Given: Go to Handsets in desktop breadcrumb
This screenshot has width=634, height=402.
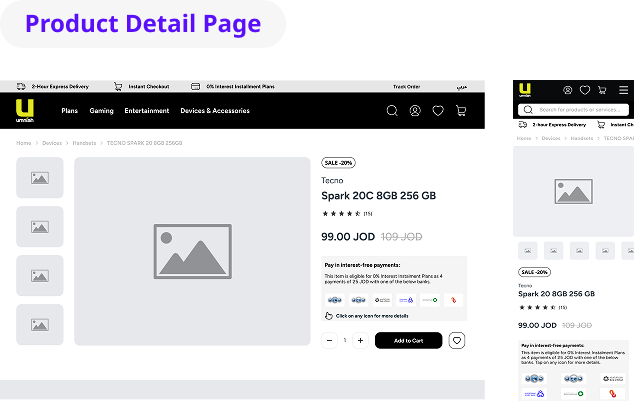Looking at the screenshot, I should pyautogui.click(x=84, y=143).
